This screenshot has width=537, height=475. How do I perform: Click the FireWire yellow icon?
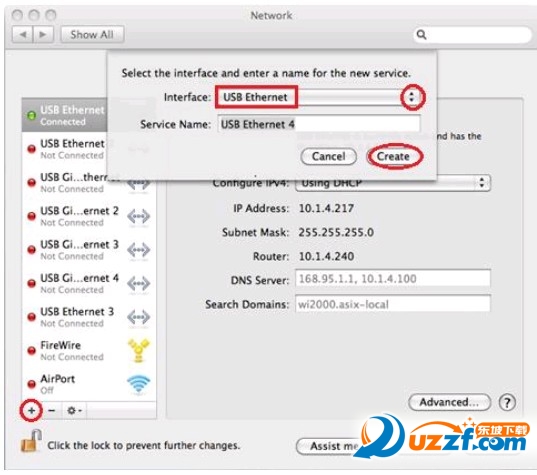(x=138, y=350)
